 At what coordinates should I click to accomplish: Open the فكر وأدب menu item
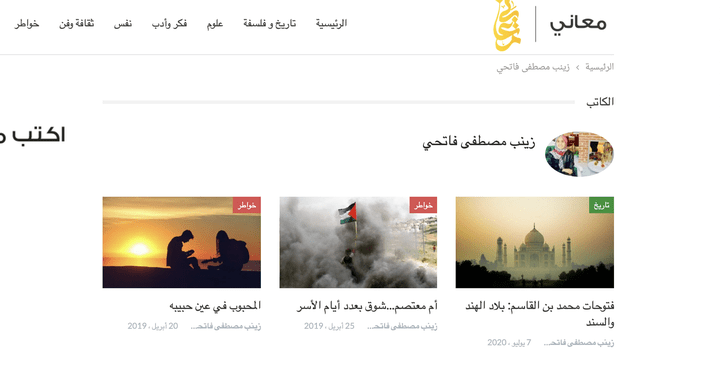(x=169, y=23)
